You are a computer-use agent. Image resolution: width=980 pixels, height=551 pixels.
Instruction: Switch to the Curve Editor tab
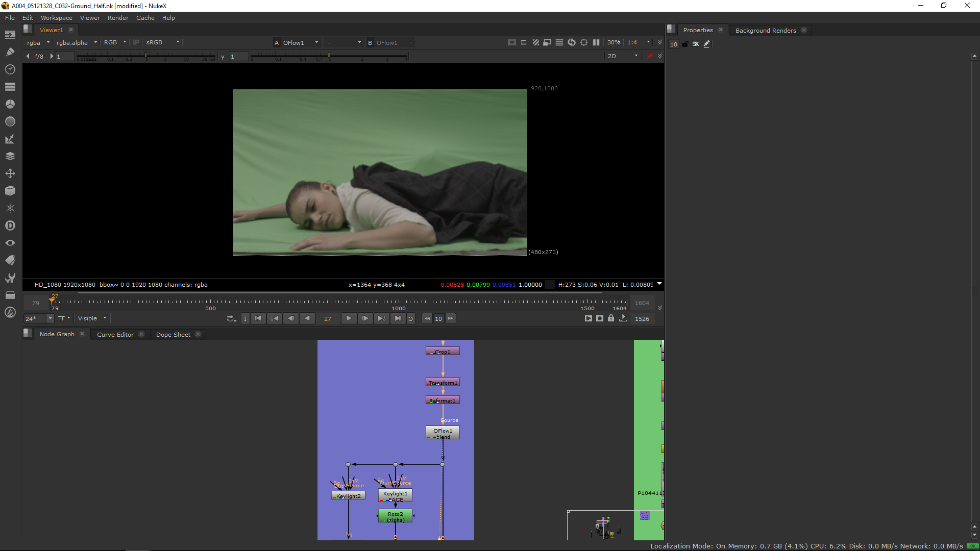115,335
